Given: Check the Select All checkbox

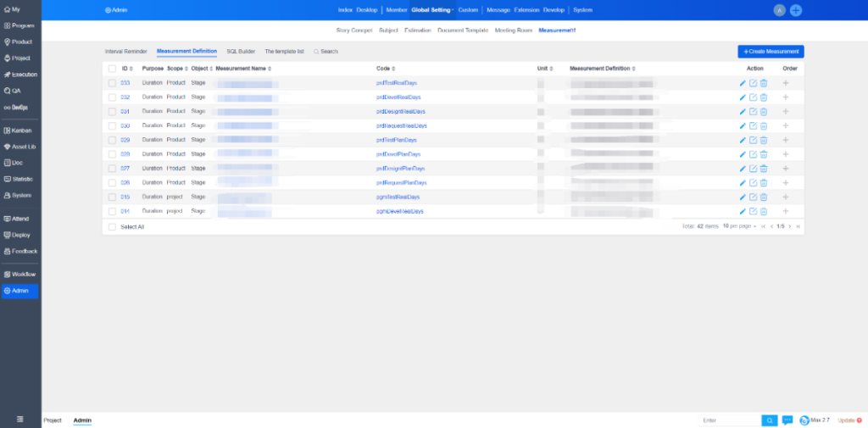Looking at the screenshot, I should click(x=112, y=227).
